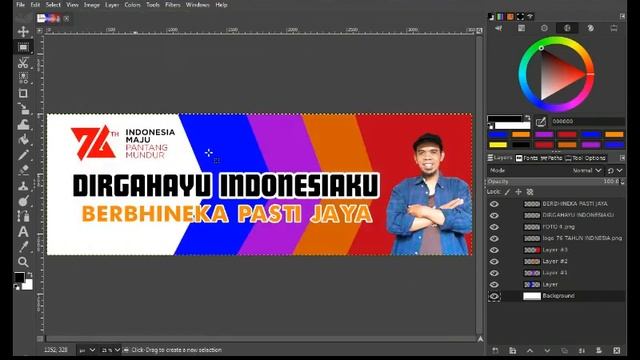Select the Eraser tool
This screenshot has width=640, height=360.
23,170
